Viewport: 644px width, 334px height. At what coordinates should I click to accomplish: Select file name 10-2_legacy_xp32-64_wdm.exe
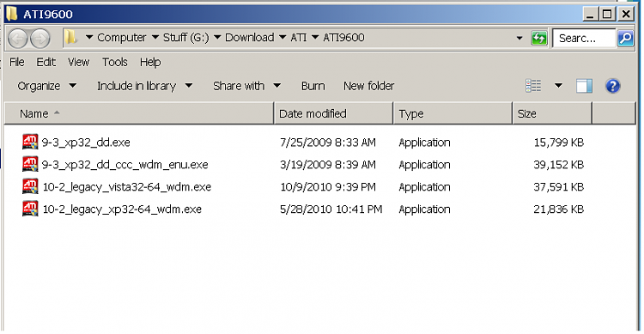pos(122,209)
